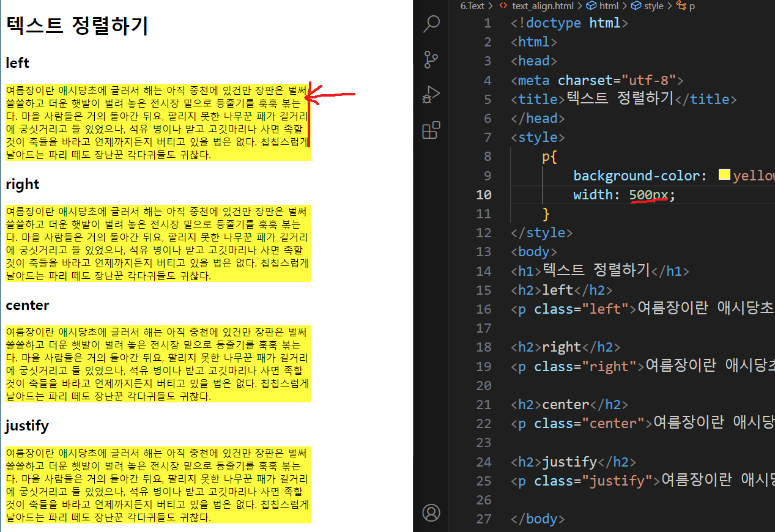
Task: Open Source Control view icon
Action: pyautogui.click(x=431, y=59)
